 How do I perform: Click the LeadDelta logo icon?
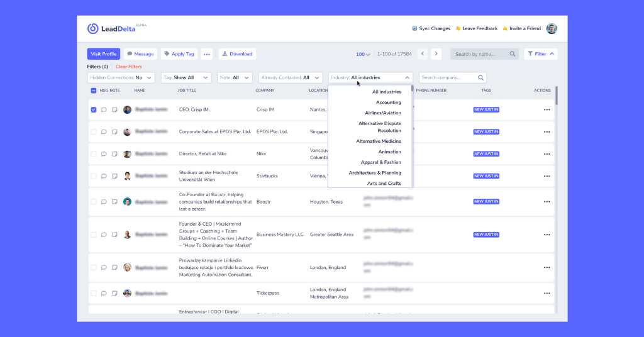click(x=93, y=28)
